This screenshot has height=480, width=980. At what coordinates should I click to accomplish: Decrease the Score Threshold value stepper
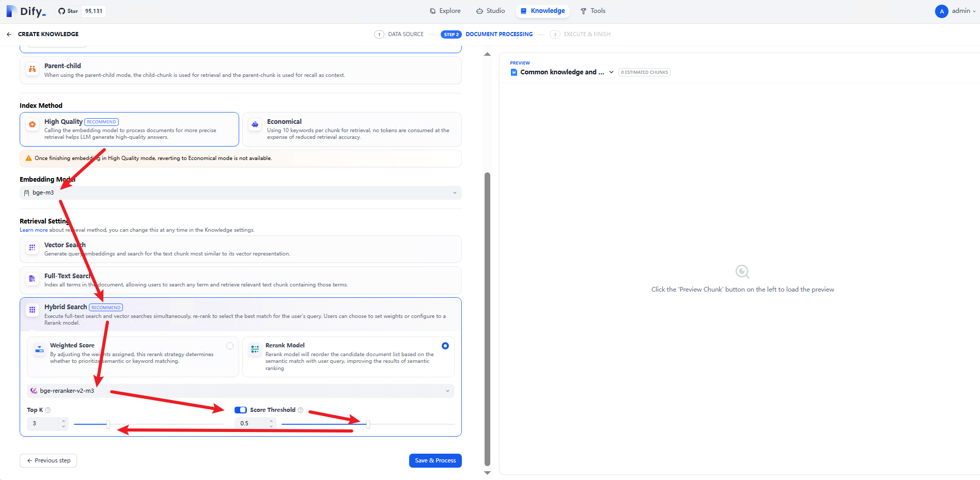click(x=271, y=426)
